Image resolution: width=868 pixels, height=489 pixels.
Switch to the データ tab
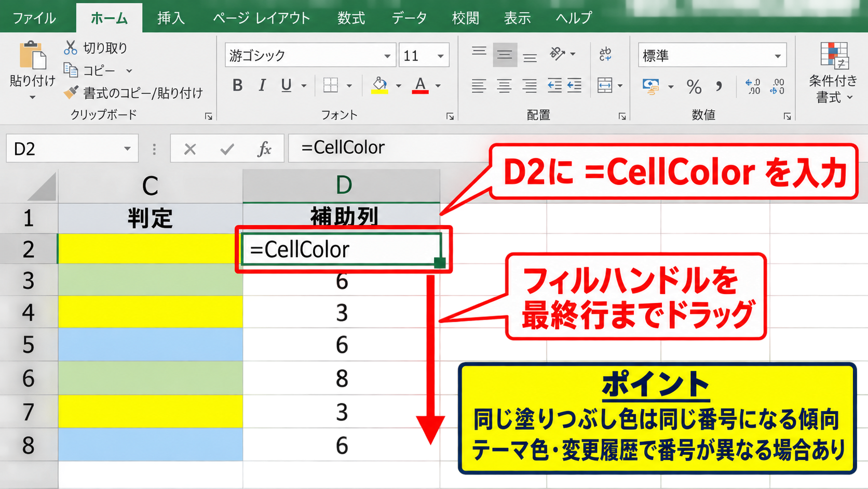pos(409,18)
